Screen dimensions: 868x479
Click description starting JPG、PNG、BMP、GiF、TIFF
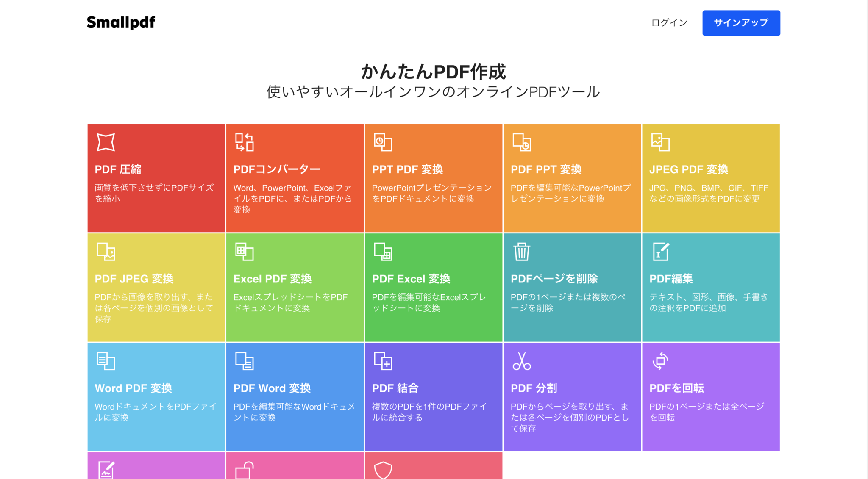(x=709, y=193)
